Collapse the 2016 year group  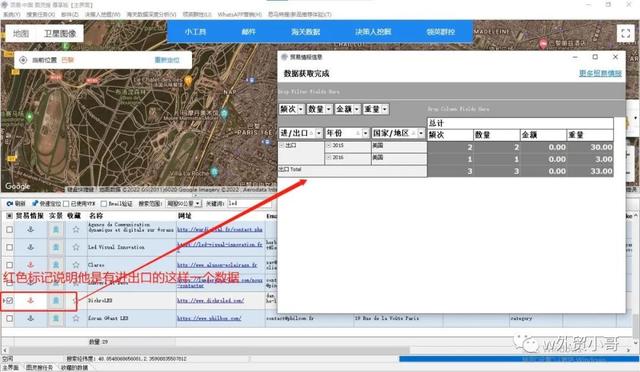[329, 157]
